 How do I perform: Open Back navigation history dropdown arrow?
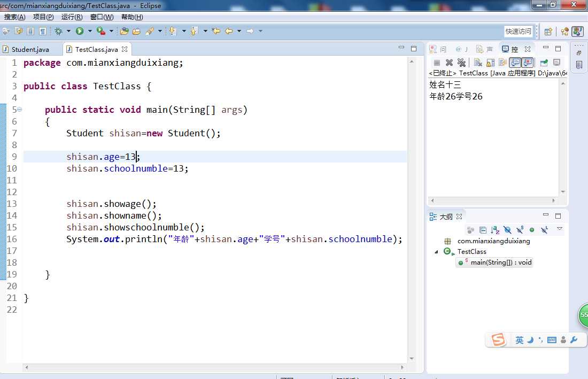239,31
